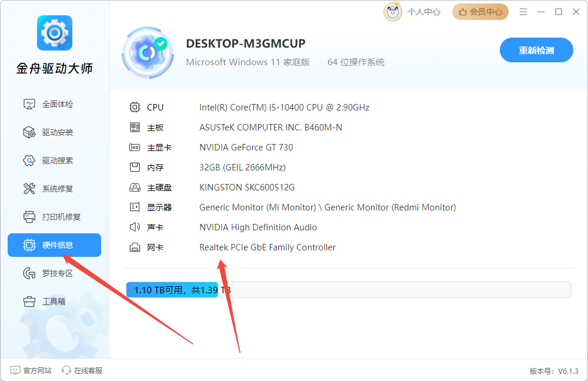This screenshot has height=382, width=588.
Task: Open 全面体检 in the sidebar
Action: (x=54, y=104)
